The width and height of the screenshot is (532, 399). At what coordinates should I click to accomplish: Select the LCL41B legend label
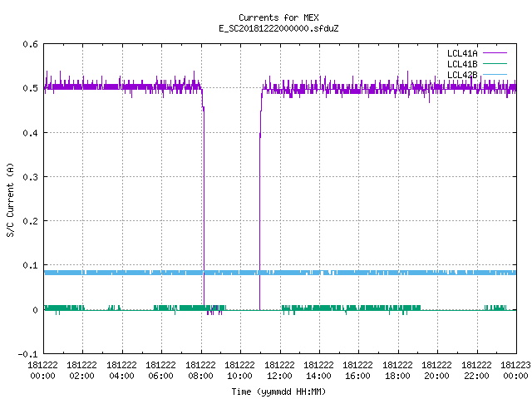pyautogui.click(x=462, y=64)
